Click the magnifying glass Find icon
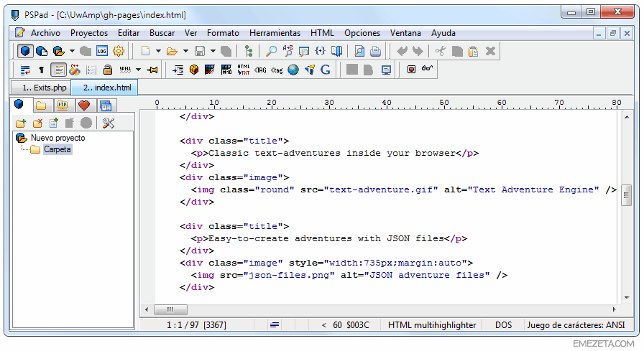 pos(271,51)
